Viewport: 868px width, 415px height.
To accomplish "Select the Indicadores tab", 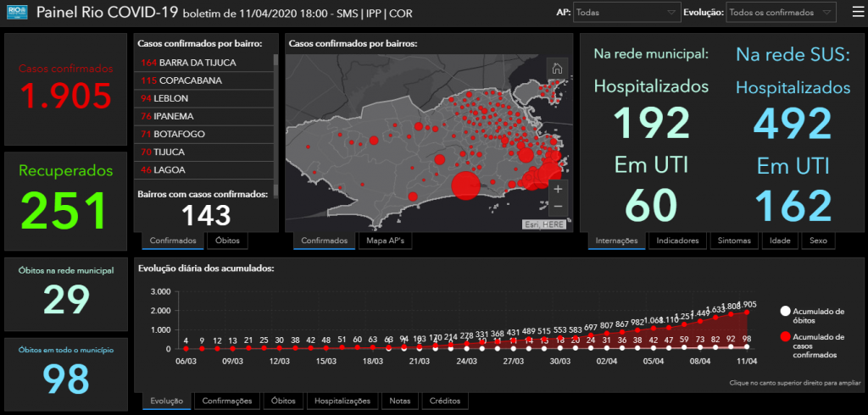I will (678, 241).
